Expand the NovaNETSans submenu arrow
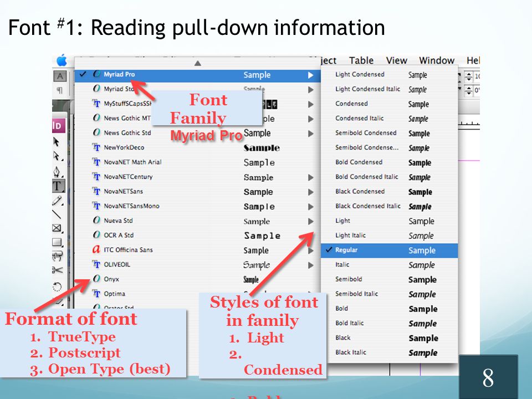The image size is (532, 399). coord(310,192)
